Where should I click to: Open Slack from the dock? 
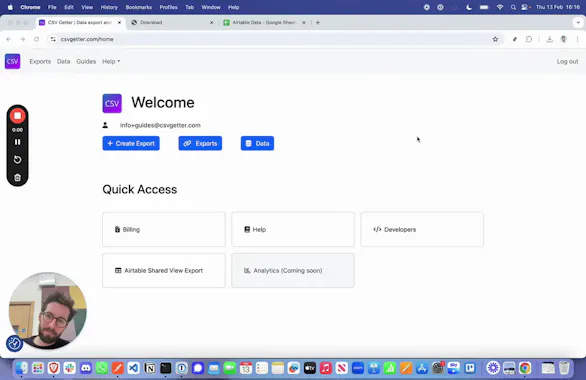pyautogui.click(x=70, y=368)
